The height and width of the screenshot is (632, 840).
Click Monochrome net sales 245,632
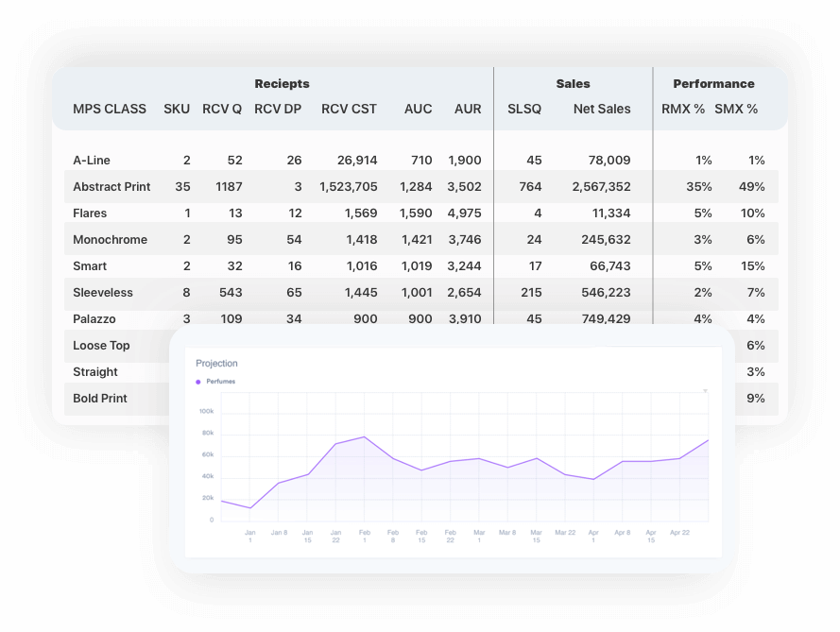[606, 239]
